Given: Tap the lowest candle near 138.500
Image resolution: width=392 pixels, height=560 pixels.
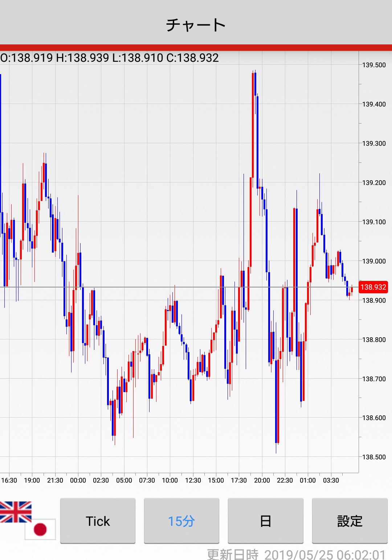Looking at the screenshot, I should [x=277, y=400].
